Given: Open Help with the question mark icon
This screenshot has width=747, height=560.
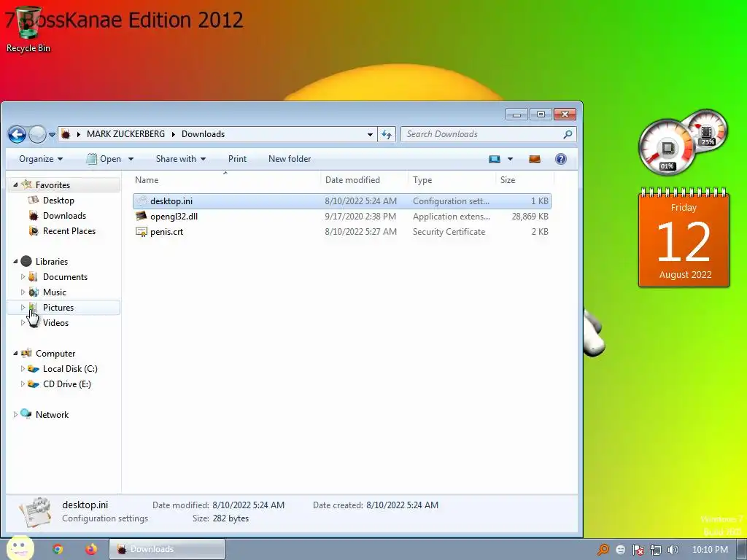Looking at the screenshot, I should (561, 159).
